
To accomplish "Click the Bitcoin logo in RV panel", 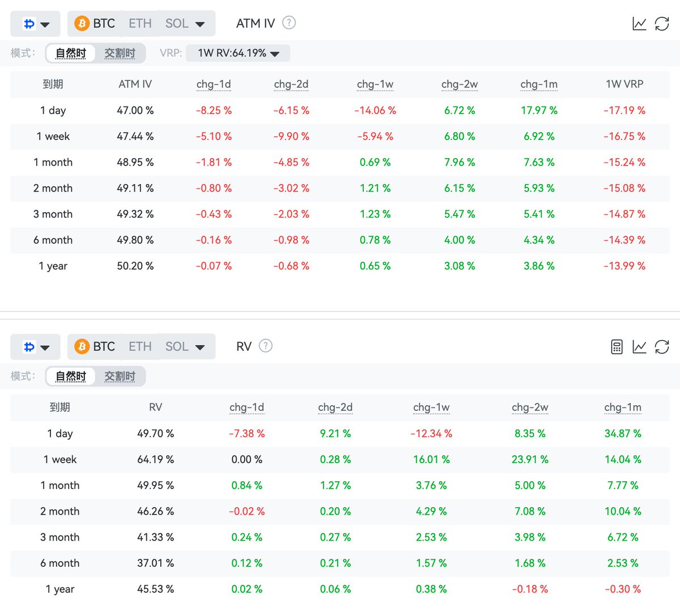I will point(82,346).
